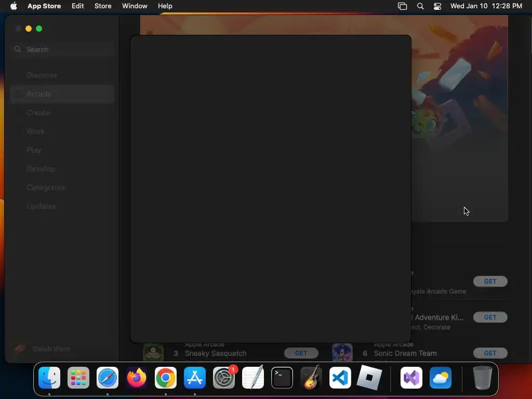Select Play in the sidebar
Viewport: 532px width, 399px height.
[62, 150]
